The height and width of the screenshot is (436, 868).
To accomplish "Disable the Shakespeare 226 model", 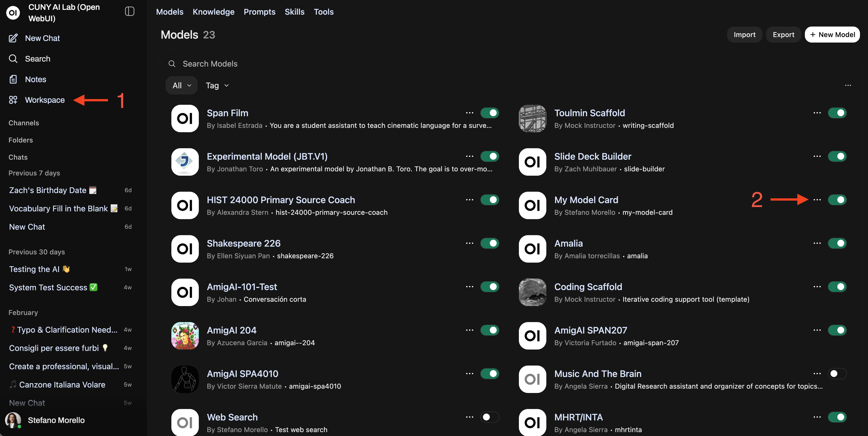I will coord(490,243).
